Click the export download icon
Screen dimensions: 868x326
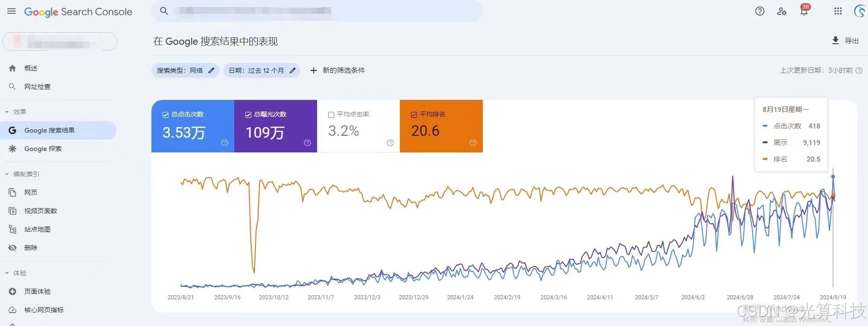coord(835,41)
